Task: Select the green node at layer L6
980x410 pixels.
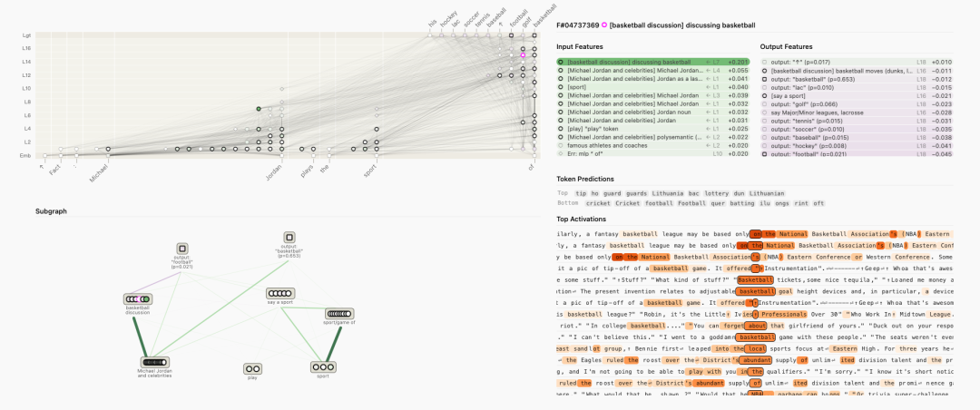Action: coord(260,109)
